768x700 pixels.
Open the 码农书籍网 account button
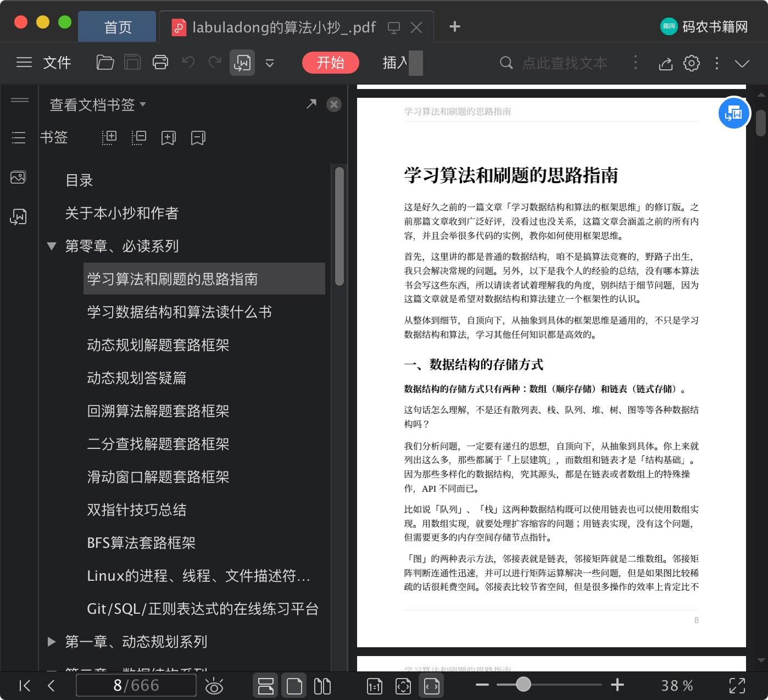coord(704,26)
